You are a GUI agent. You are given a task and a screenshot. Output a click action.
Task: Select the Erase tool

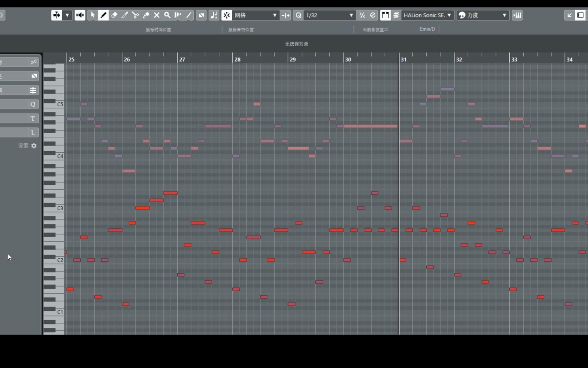coord(114,15)
